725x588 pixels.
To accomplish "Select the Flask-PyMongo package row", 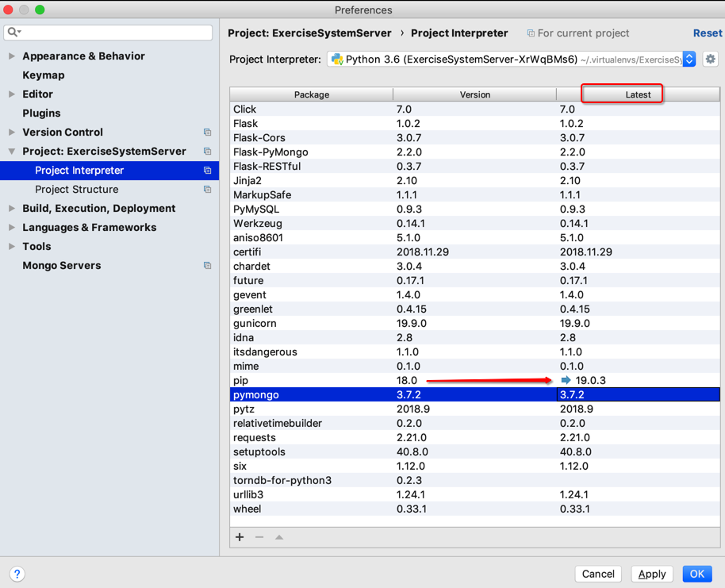I will tap(475, 152).
